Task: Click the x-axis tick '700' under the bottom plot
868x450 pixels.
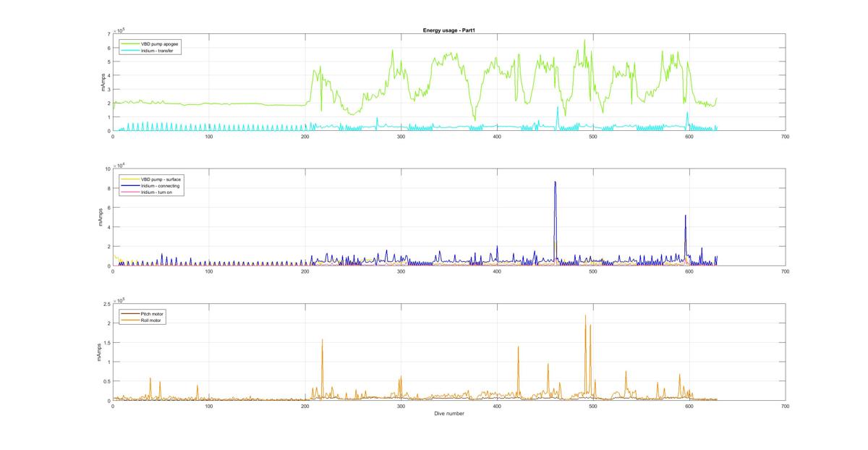Action: (785, 407)
